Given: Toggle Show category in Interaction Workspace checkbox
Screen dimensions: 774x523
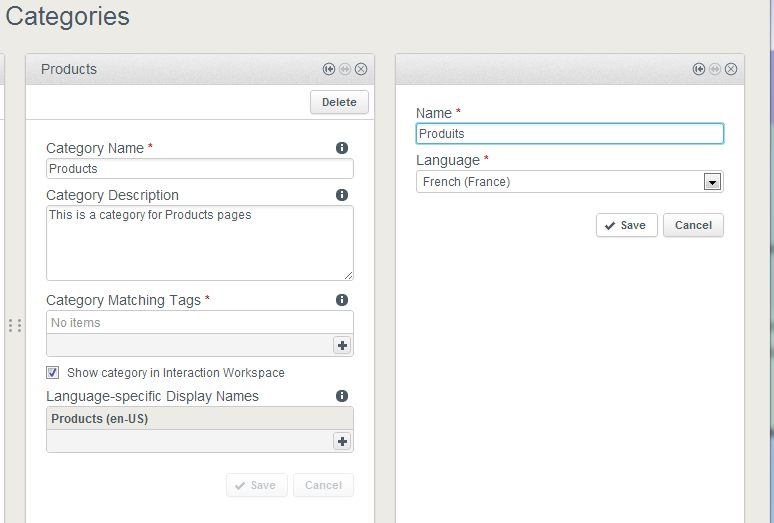Looking at the screenshot, I should [52, 373].
